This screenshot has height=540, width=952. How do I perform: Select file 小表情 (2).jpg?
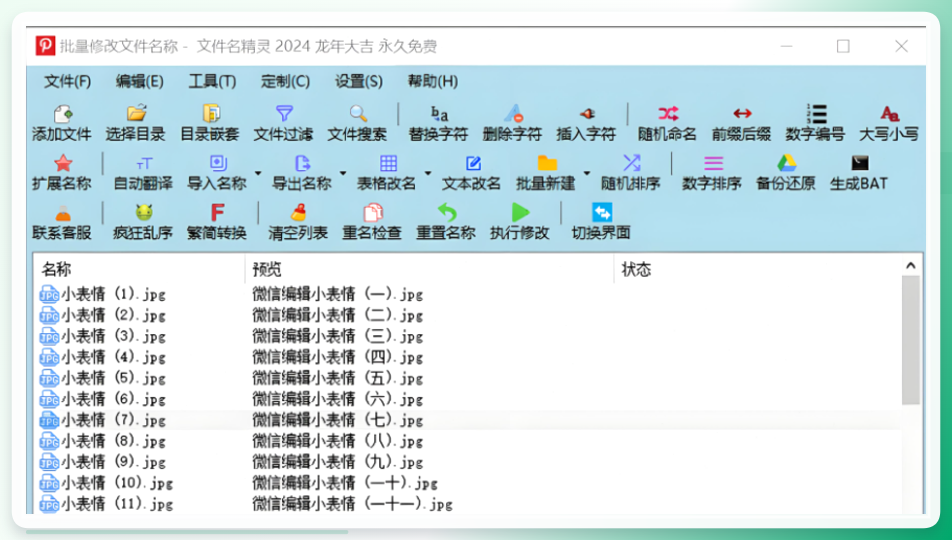(x=103, y=315)
